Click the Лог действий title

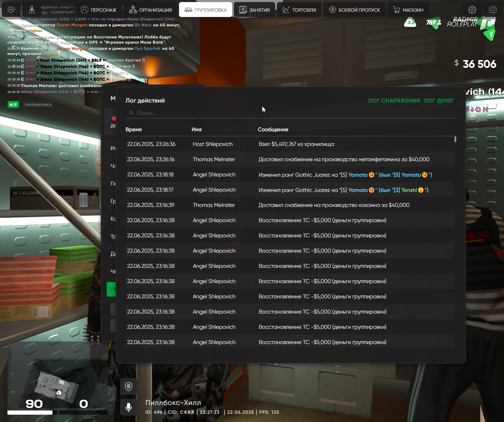tap(145, 101)
